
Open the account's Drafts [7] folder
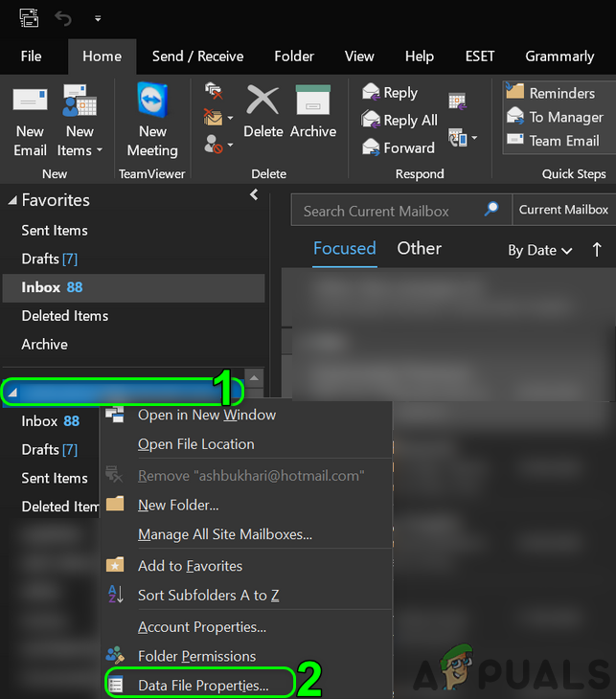click(49, 450)
